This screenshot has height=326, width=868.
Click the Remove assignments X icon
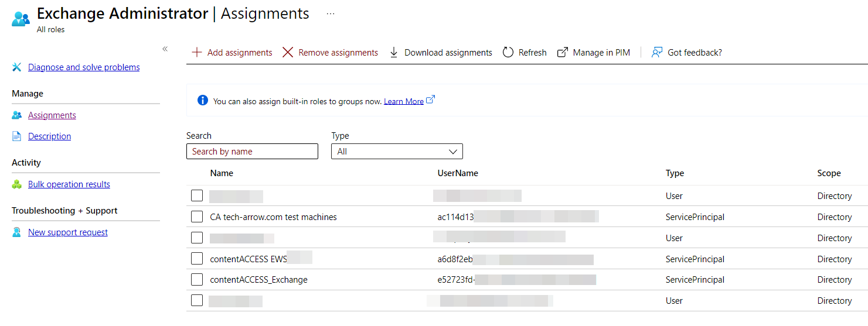pos(288,53)
